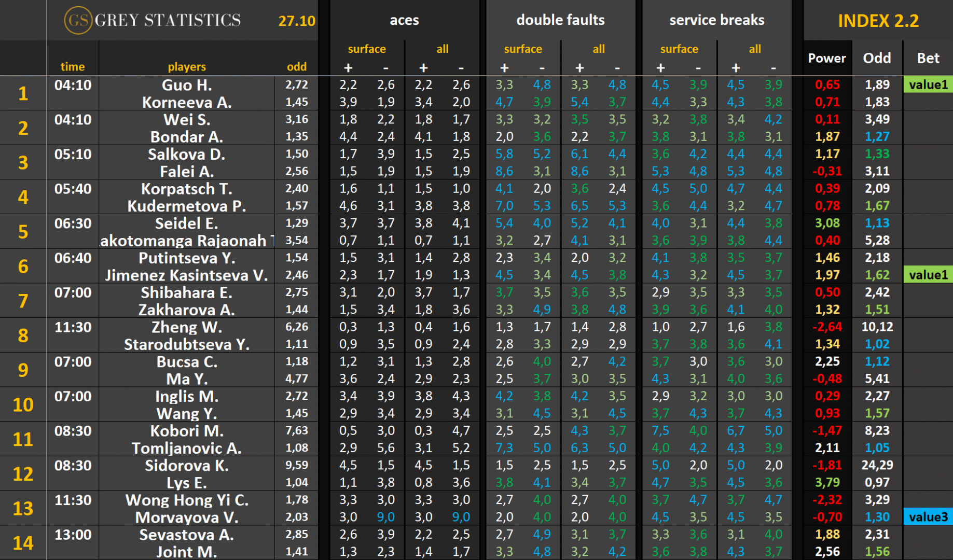Select the aces column group header
953x560 pixels.
[x=404, y=20]
